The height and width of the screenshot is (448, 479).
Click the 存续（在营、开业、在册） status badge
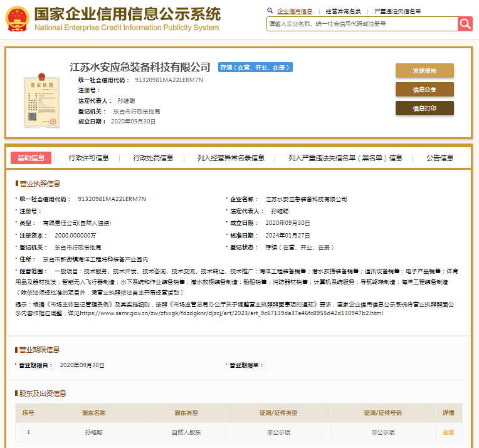click(x=255, y=68)
